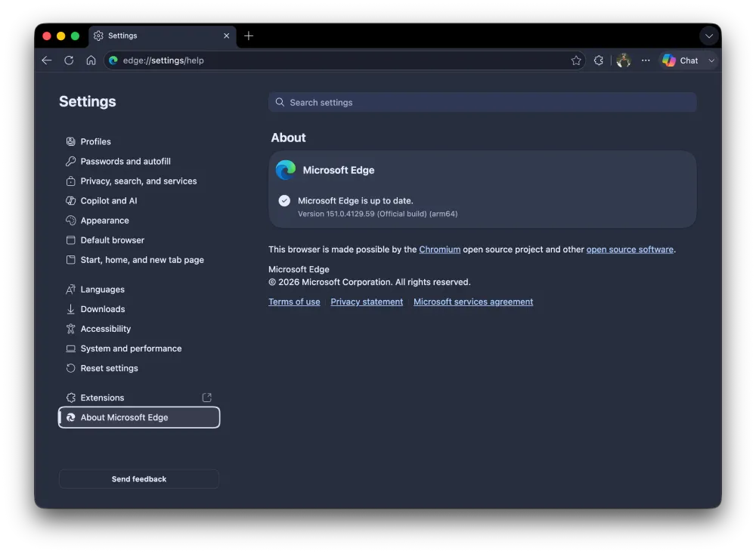Image resolution: width=756 pixels, height=554 pixels.
Task: Open the Privacy statement link
Action: coord(367,302)
